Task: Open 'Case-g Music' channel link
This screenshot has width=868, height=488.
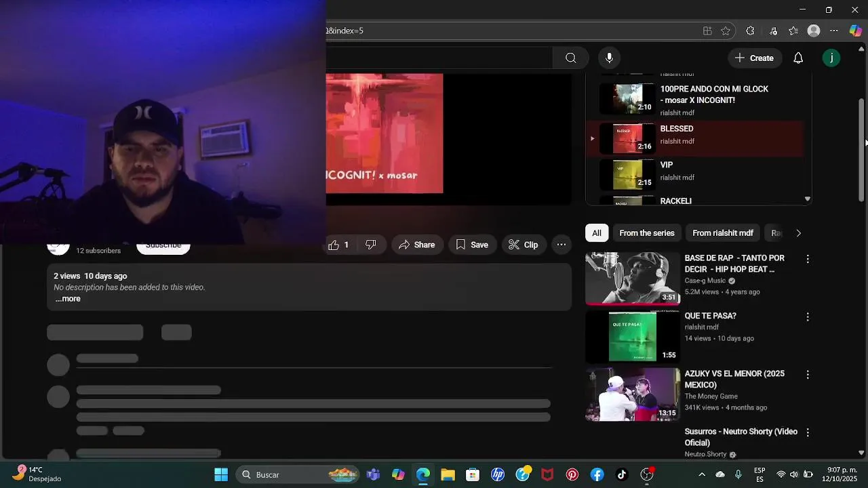Action: pos(705,281)
